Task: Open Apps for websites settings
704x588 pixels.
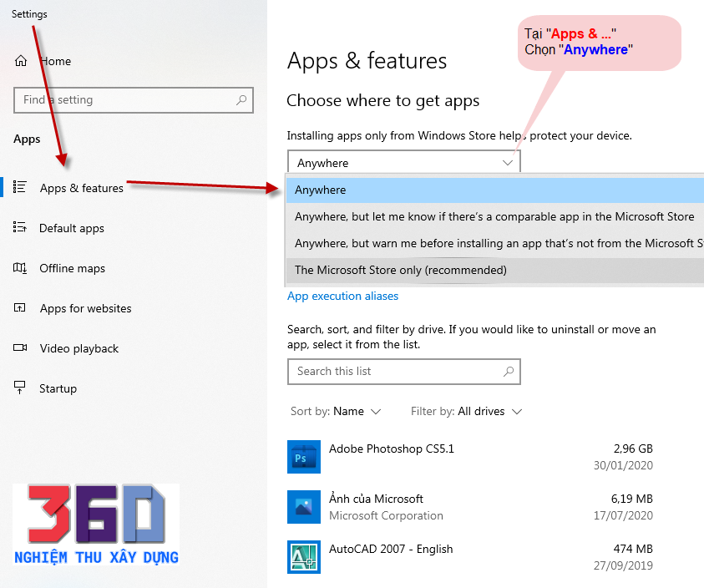Action: click(x=86, y=308)
